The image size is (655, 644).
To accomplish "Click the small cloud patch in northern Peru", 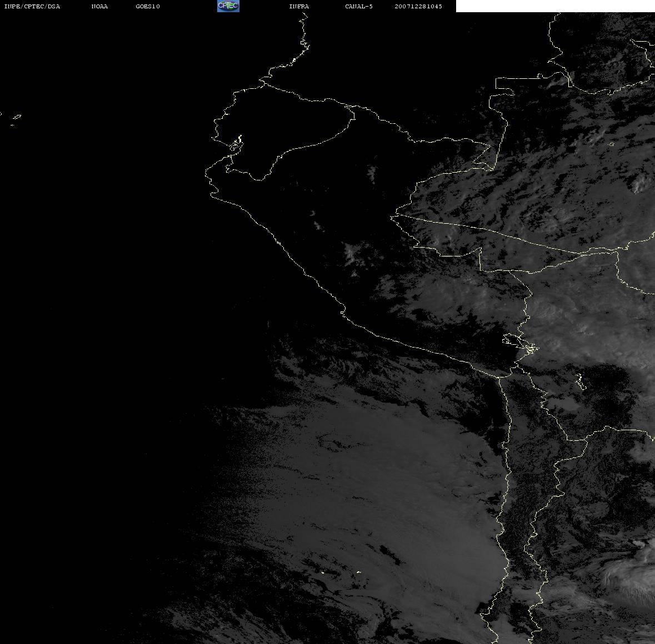I will [372, 172].
